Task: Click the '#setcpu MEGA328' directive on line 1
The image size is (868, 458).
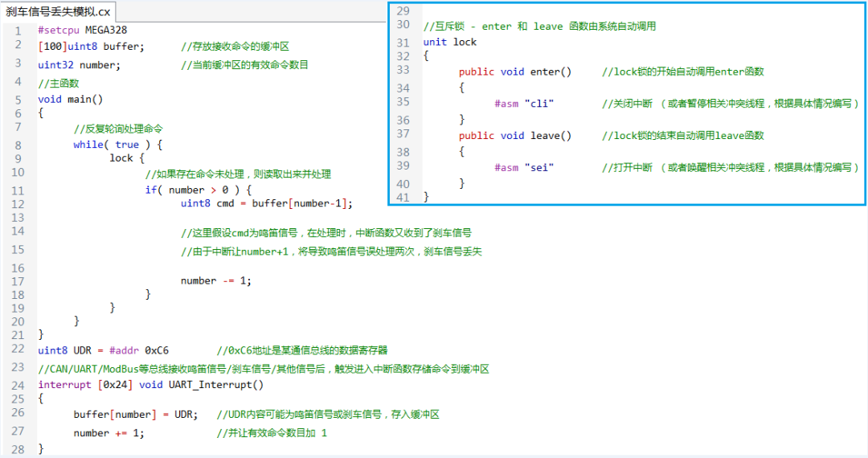Action: point(83,30)
